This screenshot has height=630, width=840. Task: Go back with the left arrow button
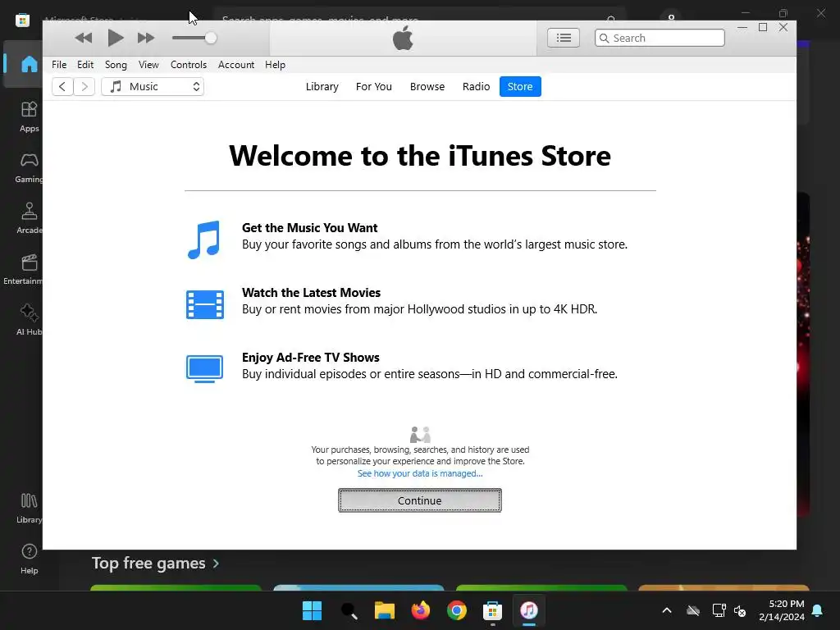pyautogui.click(x=62, y=87)
